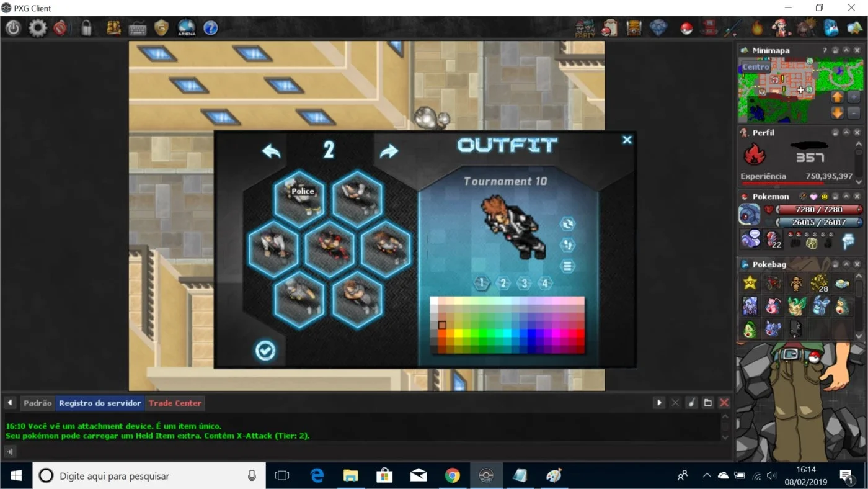Screen dimensions: 868x489
Task: Click minimap floor up orange arrow
Action: pos(837,97)
